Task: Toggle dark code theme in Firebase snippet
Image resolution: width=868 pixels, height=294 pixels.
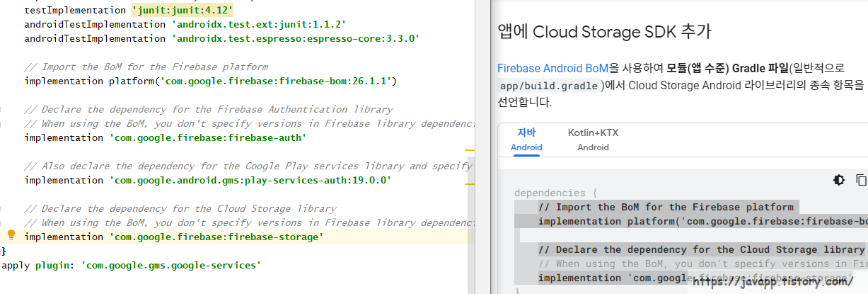Action: 839,180
